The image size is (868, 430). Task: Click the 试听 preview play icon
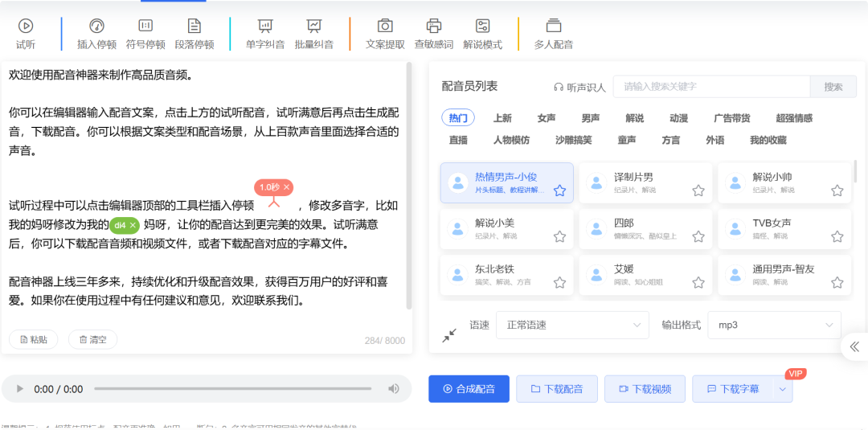pyautogui.click(x=26, y=27)
